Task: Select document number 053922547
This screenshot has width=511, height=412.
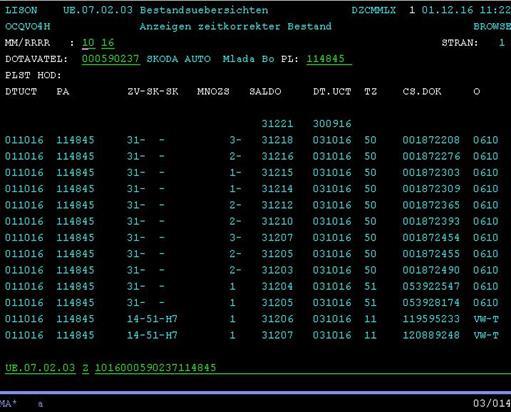Action: [431, 286]
